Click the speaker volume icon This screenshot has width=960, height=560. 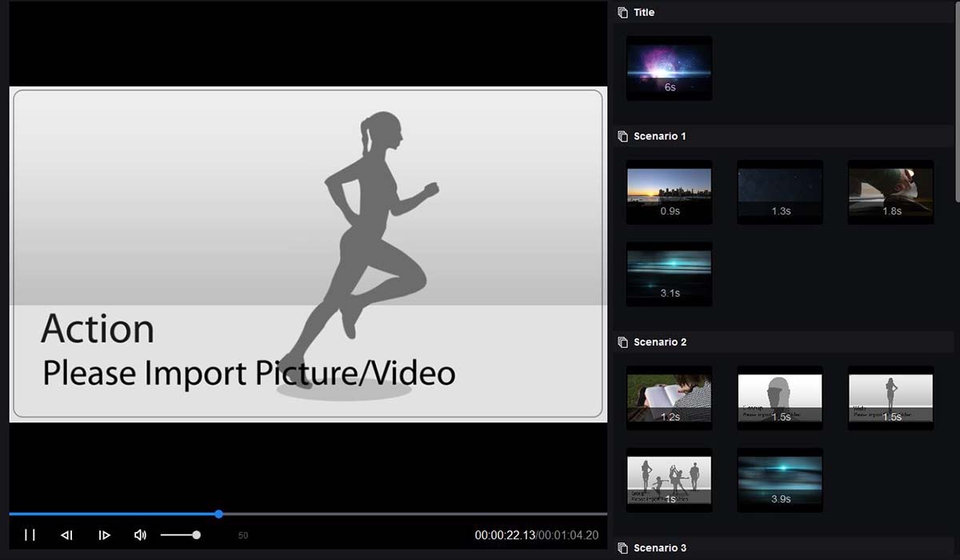click(140, 535)
